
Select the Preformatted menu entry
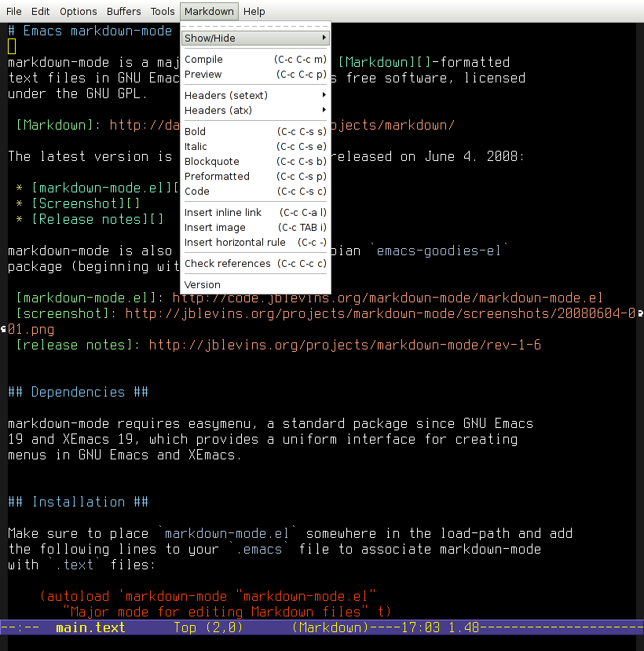(255, 177)
